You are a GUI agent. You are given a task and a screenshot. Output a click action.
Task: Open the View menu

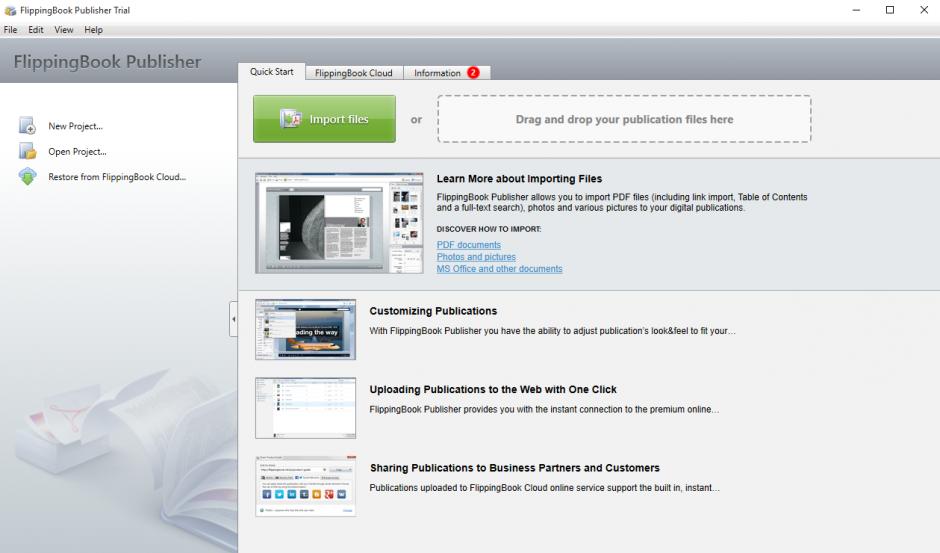64,29
